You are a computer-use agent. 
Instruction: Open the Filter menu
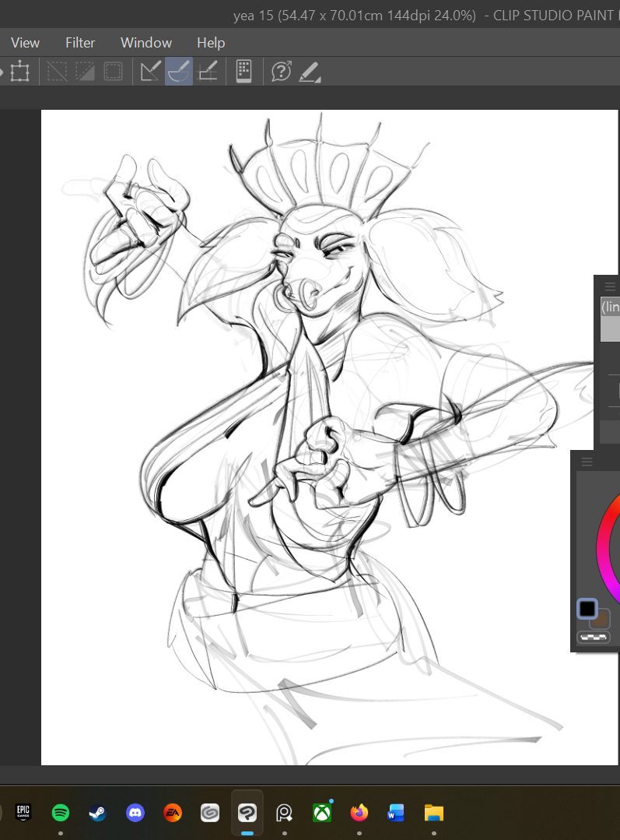80,43
